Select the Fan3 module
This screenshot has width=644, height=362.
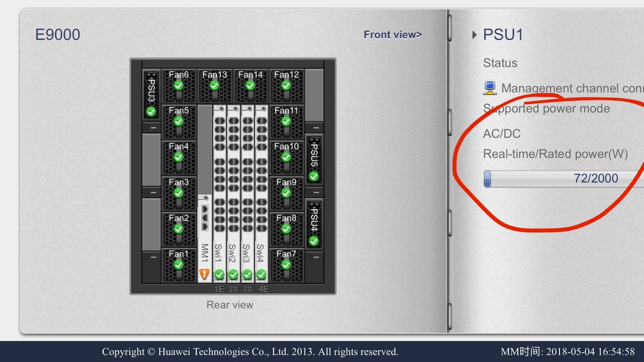(x=179, y=193)
